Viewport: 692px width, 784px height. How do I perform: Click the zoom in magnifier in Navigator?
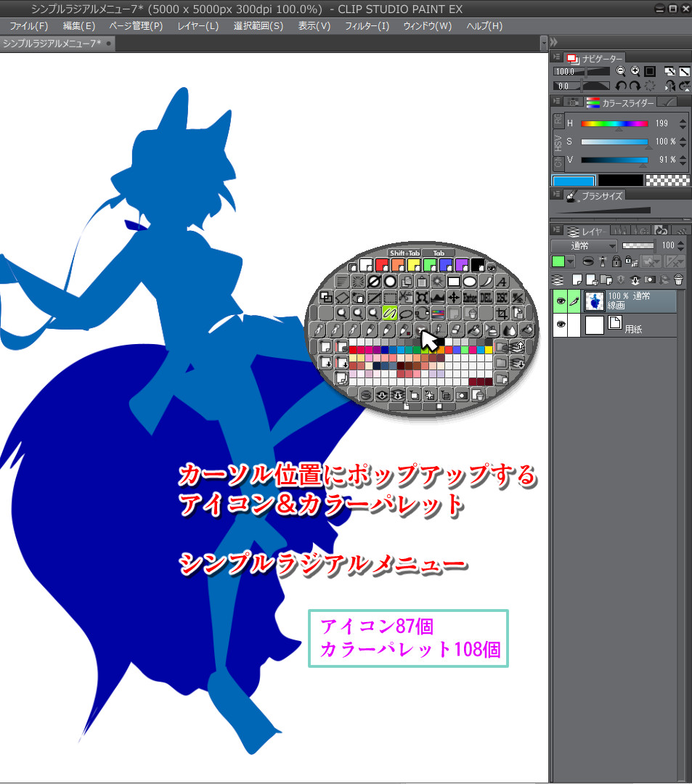click(635, 71)
